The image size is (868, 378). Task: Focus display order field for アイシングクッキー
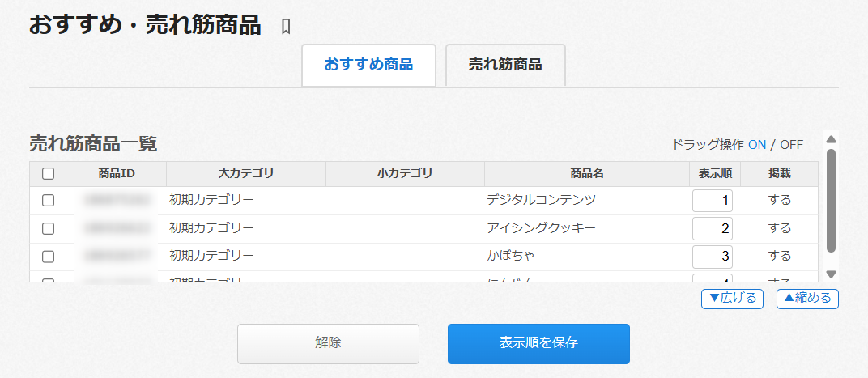(x=713, y=228)
